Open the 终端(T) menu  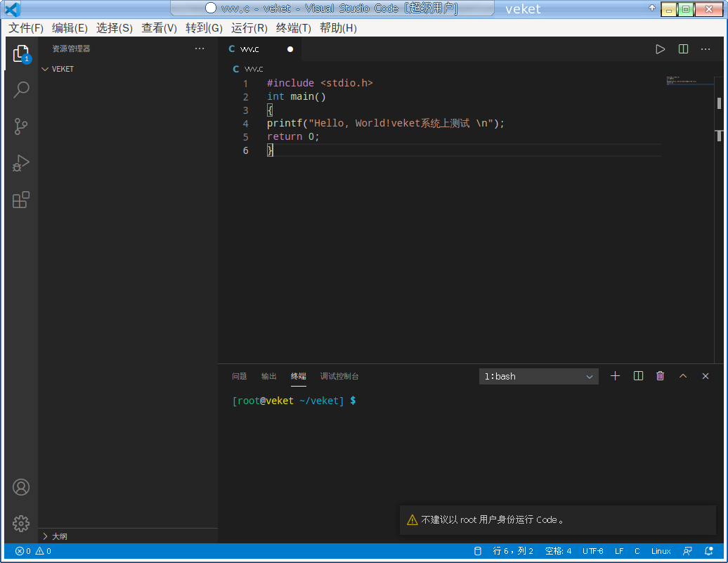coord(294,28)
